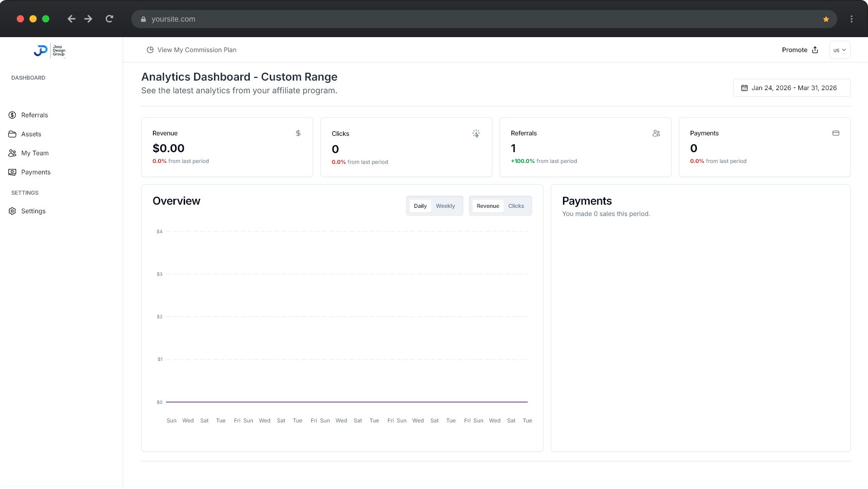Click the Referrals card people icon

656,133
